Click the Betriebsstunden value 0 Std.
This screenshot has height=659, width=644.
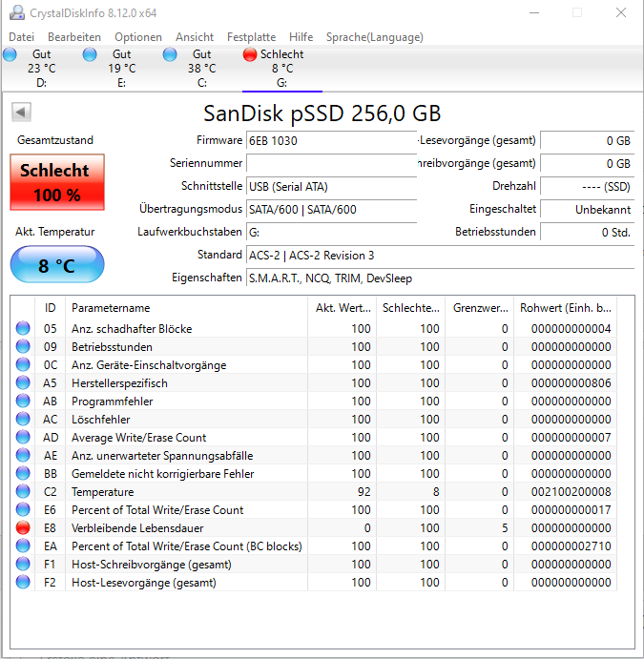coord(588,232)
